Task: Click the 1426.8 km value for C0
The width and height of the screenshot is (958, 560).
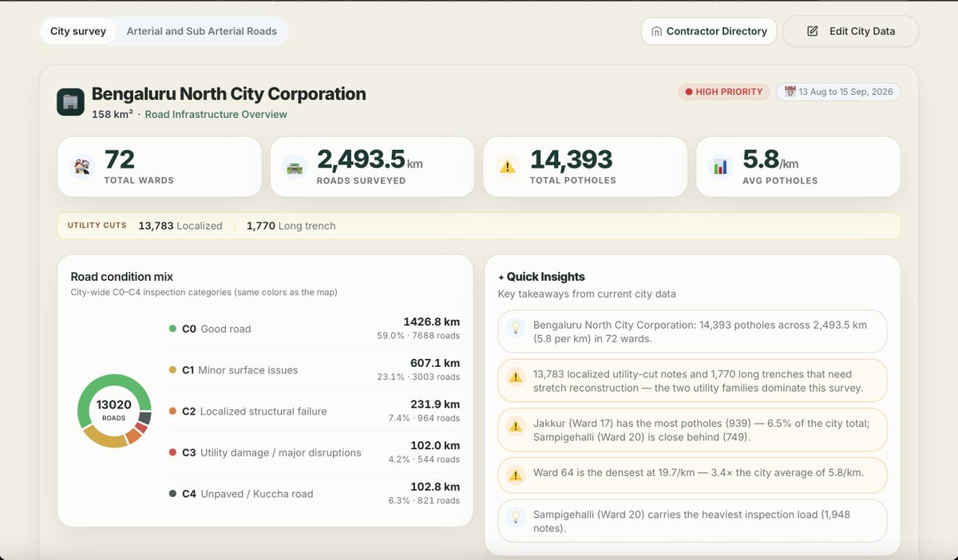Action: (431, 321)
